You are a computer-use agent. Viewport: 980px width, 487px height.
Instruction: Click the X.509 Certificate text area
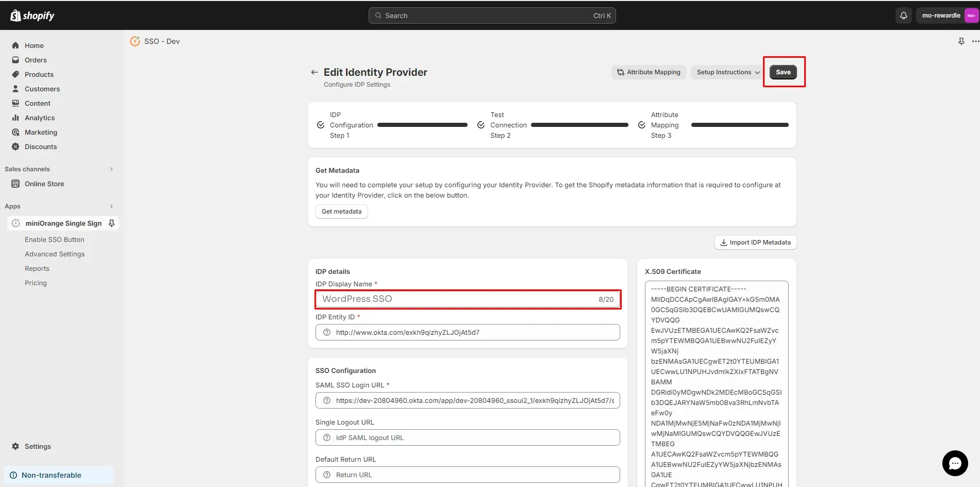coord(717,384)
